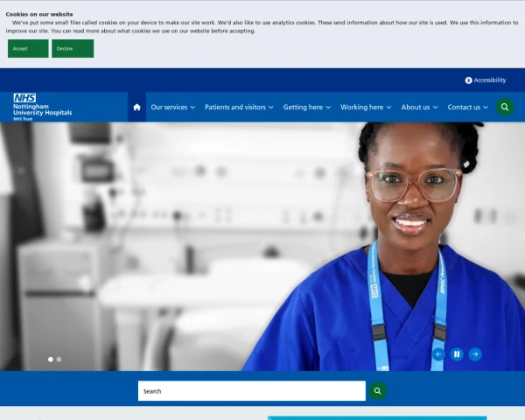The height and width of the screenshot is (420, 525).
Task: Go to the NHS Nottingham University Hospitals logo
Action: pos(43,107)
